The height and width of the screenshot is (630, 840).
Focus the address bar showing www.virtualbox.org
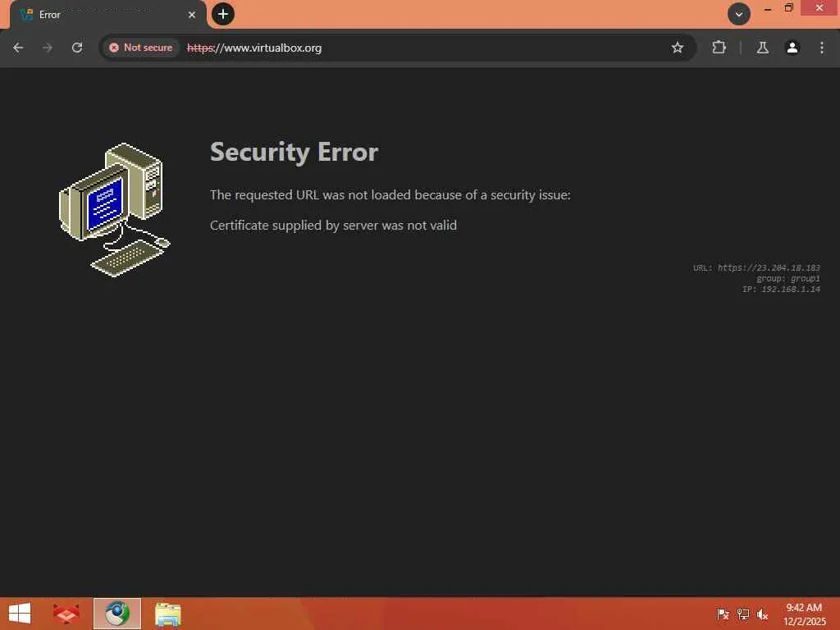click(x=396, y=48)
